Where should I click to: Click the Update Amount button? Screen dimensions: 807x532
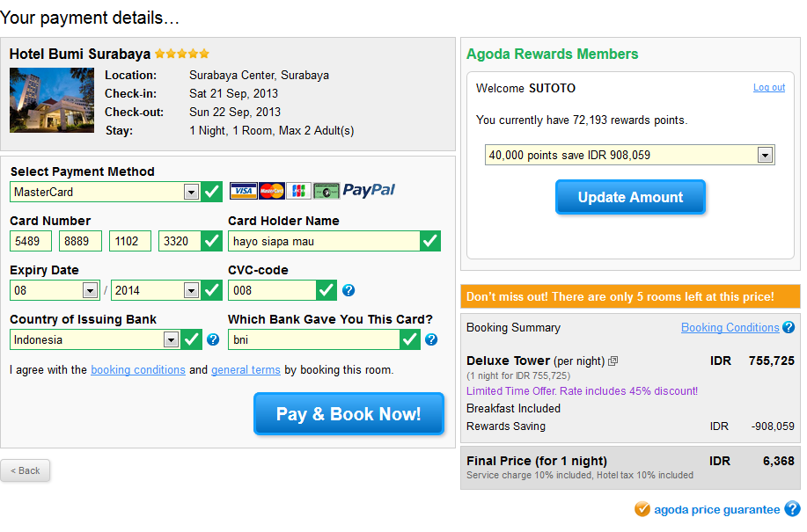630,197
